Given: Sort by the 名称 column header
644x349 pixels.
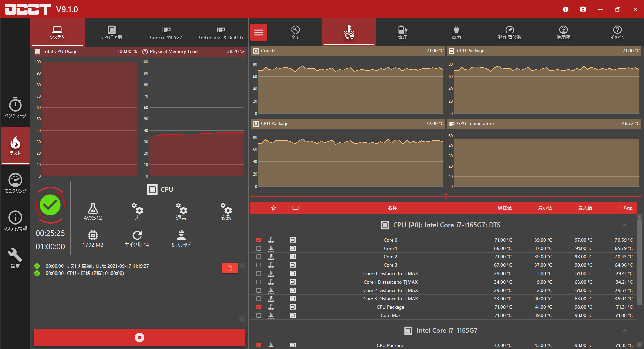Looking at the screenshot, I should (x=392, y=208).
